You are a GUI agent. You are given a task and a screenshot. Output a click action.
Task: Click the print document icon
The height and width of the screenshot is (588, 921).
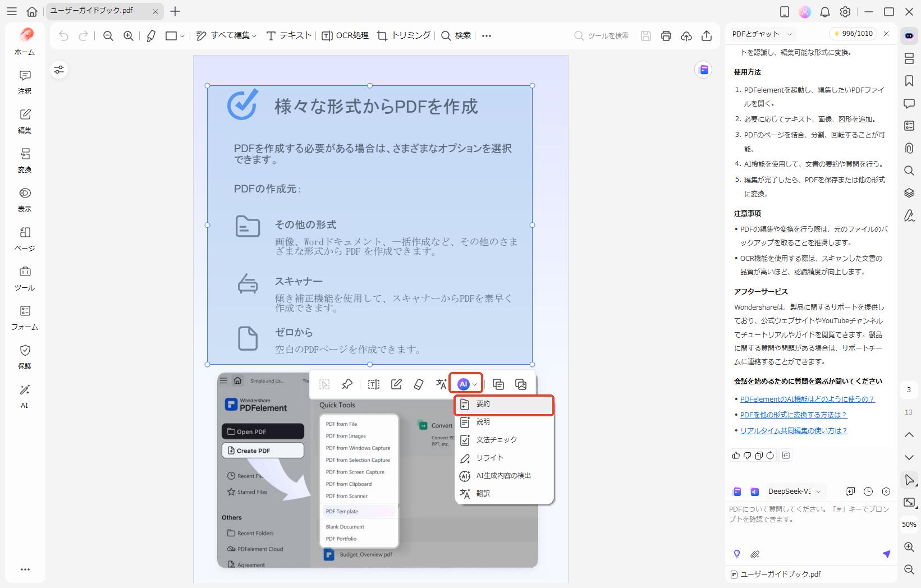coord(666,35)
